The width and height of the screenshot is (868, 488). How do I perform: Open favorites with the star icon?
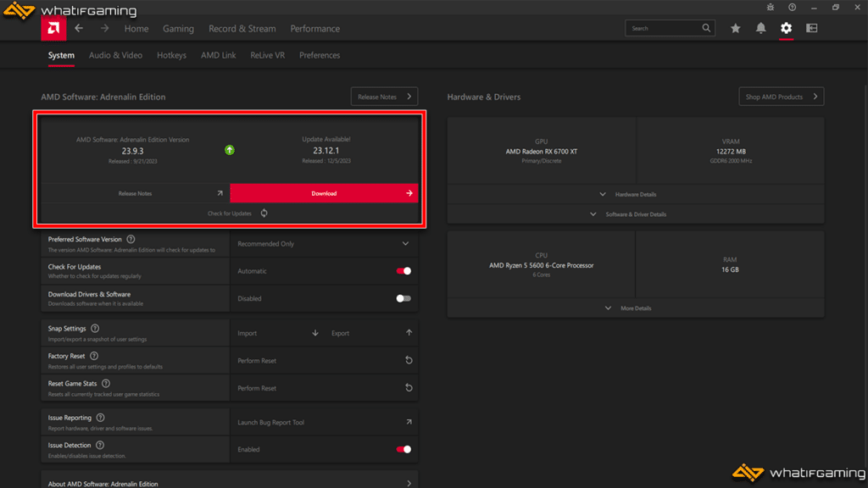[x=735, y=28]
